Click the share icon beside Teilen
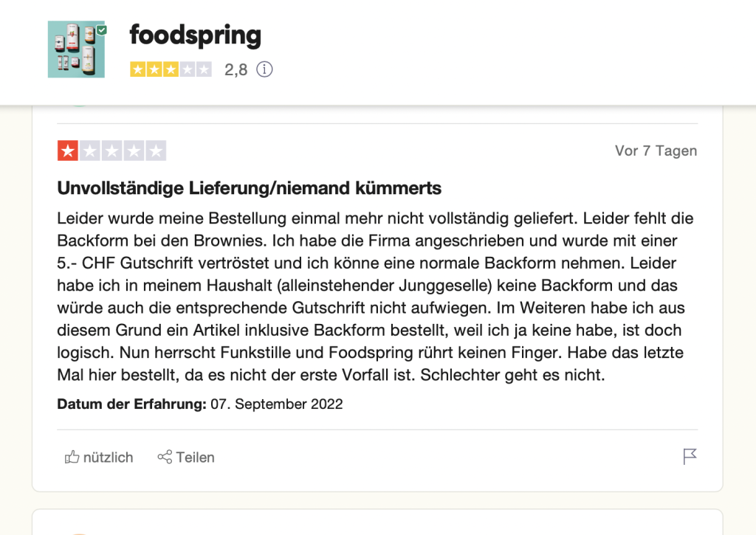This screenshot has width=756, height=535. tap(165, 457)
